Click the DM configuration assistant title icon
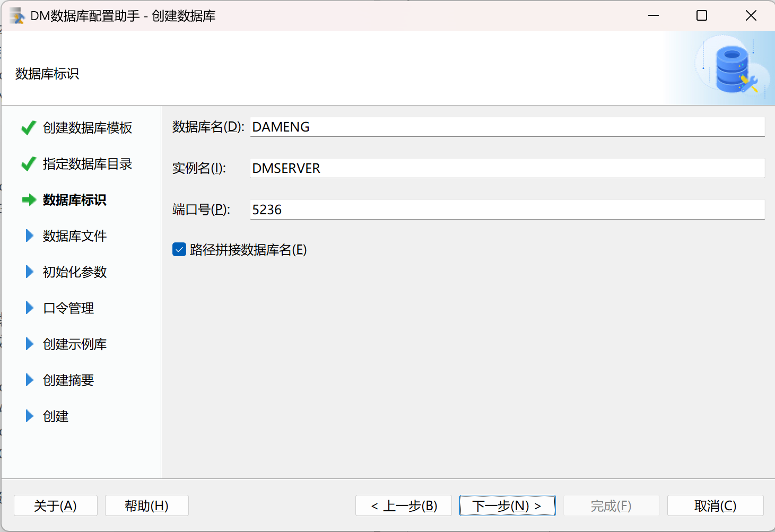 tap(17, 16)
